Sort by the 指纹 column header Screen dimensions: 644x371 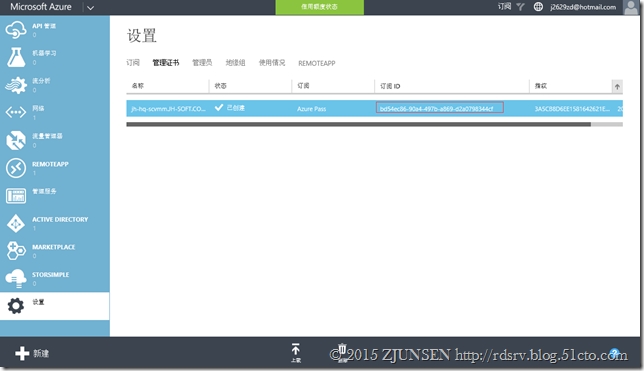[541, 86]
